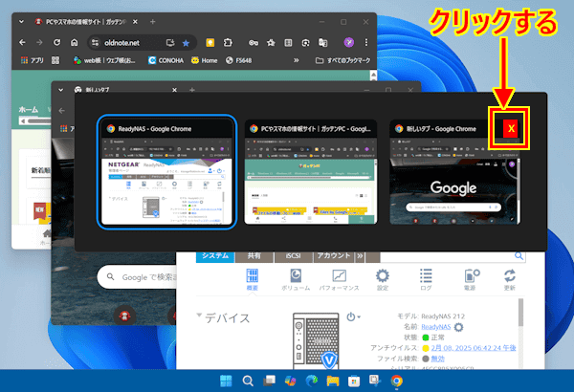The height and width of the screenshot is (392, 574).
Task: Open Chrome three-dot menu in oldnote.net window
Action: point(366,42)
